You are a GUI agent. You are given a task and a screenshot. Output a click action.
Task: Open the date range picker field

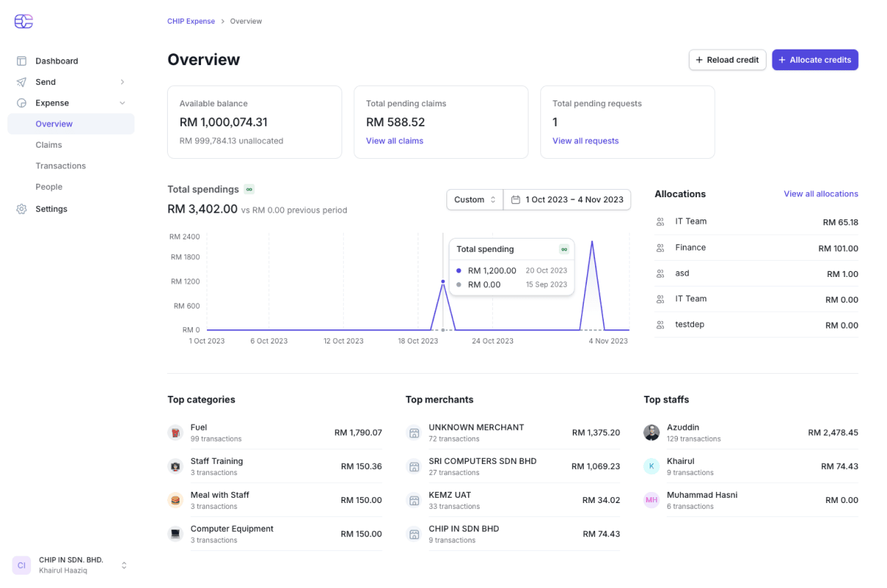[x=567, y=199]
